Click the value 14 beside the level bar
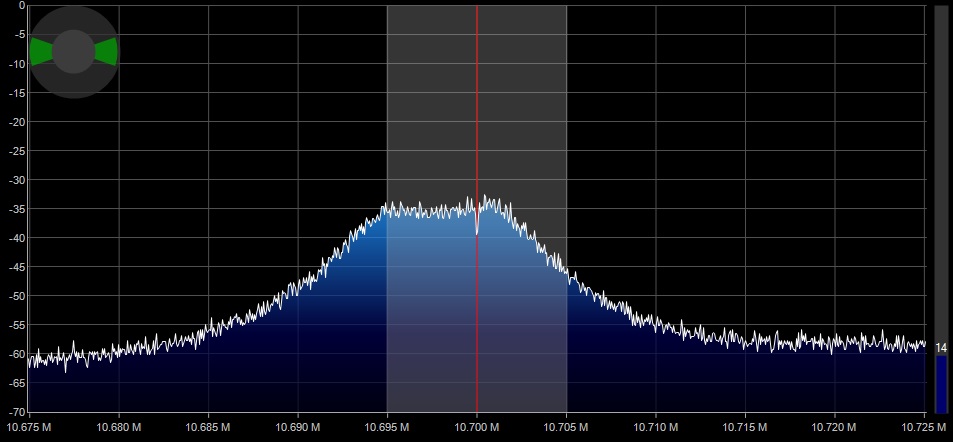The height and width of the screenshot is (442, 953). click(941, 348)
